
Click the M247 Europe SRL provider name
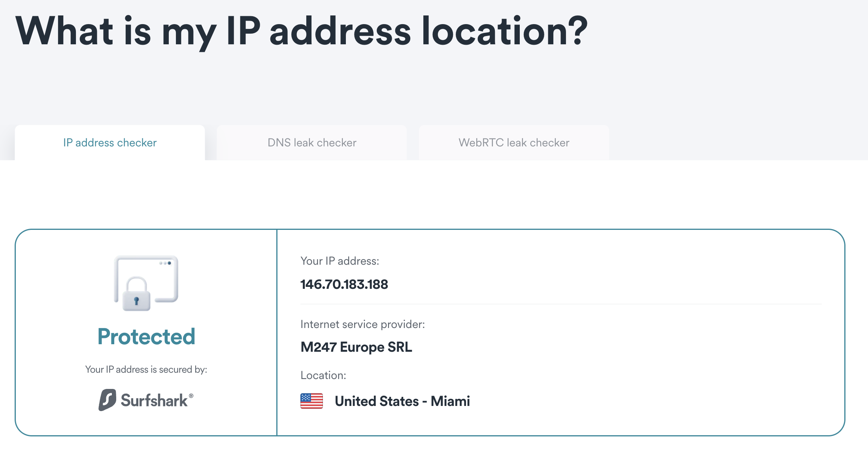(356, 347)
